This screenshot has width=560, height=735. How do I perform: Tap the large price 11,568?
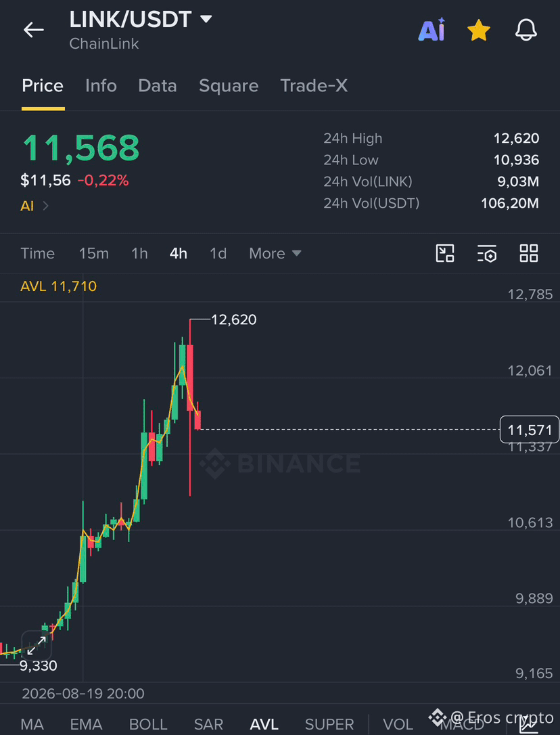pyautogui.click(x=81, y=148)
